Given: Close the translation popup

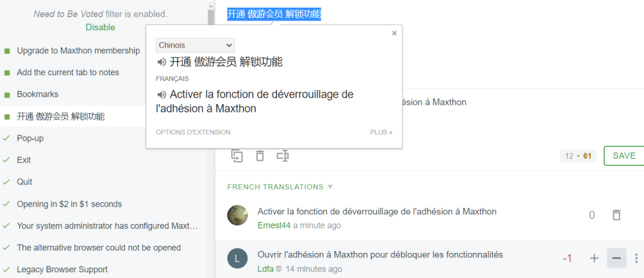Looking at the screenshot, I should click(x=394, y=33).
